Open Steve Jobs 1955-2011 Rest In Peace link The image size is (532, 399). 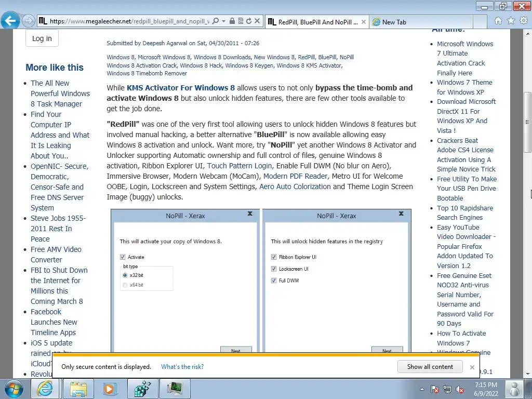click(58, 229)
